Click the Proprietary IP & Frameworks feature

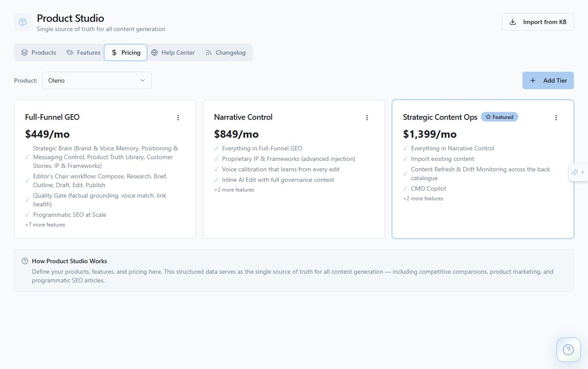pos(289,159)
